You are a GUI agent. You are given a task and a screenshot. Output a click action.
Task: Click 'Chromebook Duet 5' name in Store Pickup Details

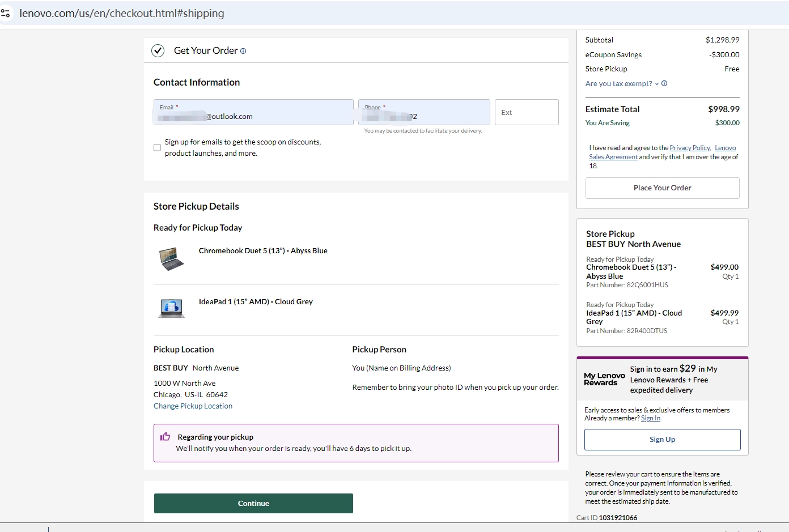coord(263,251)
